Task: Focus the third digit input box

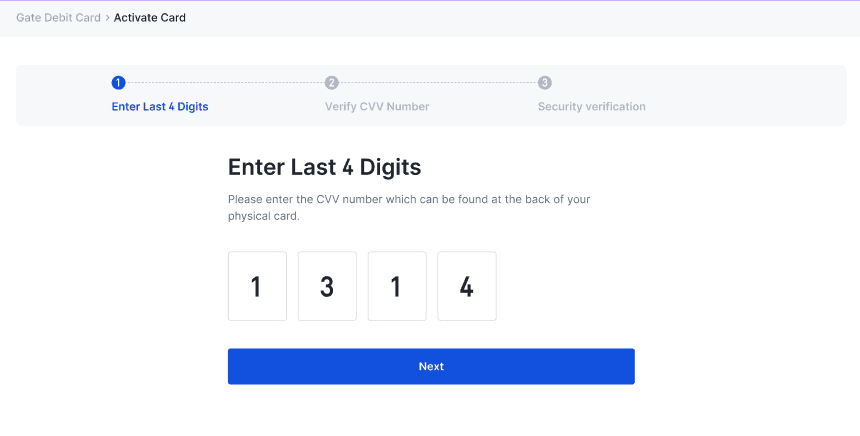Action: 397,286
